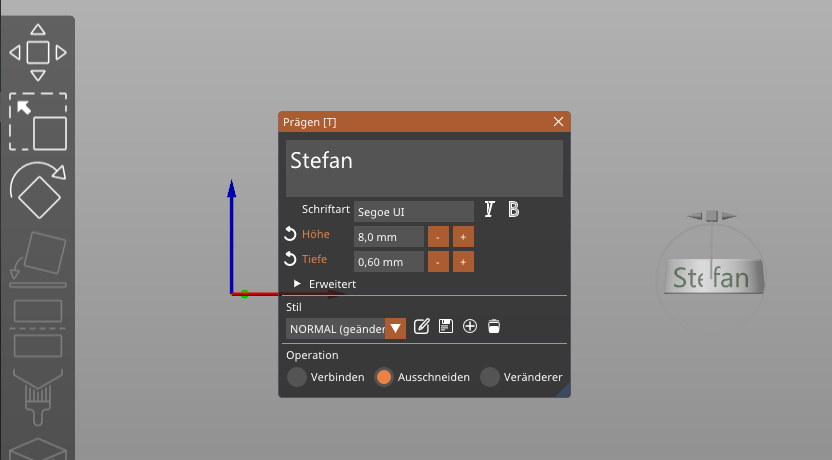Select the Veränderer operation
832x460 pixels.
click(x=490, y=377)
